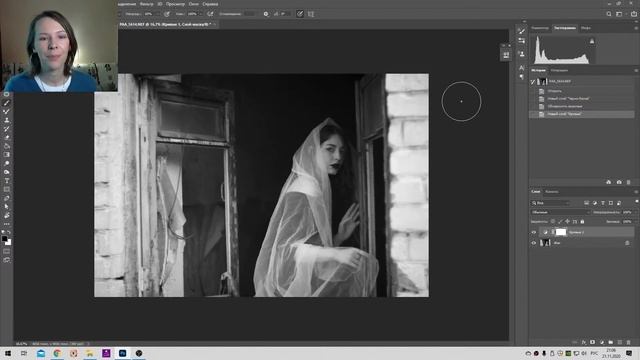Open Histogram panel menu icon
The width and height of the screenshot is (640, 360).
[636, 28]
